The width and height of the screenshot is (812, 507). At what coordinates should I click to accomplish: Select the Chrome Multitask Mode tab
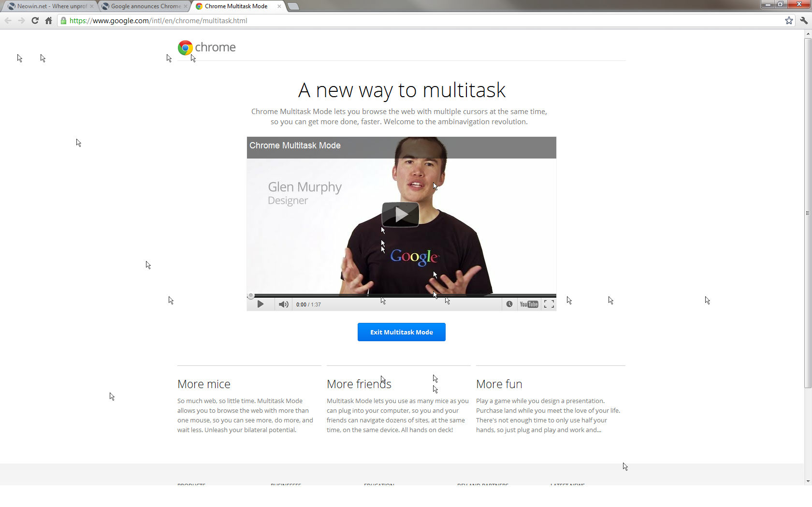[236, 6]
